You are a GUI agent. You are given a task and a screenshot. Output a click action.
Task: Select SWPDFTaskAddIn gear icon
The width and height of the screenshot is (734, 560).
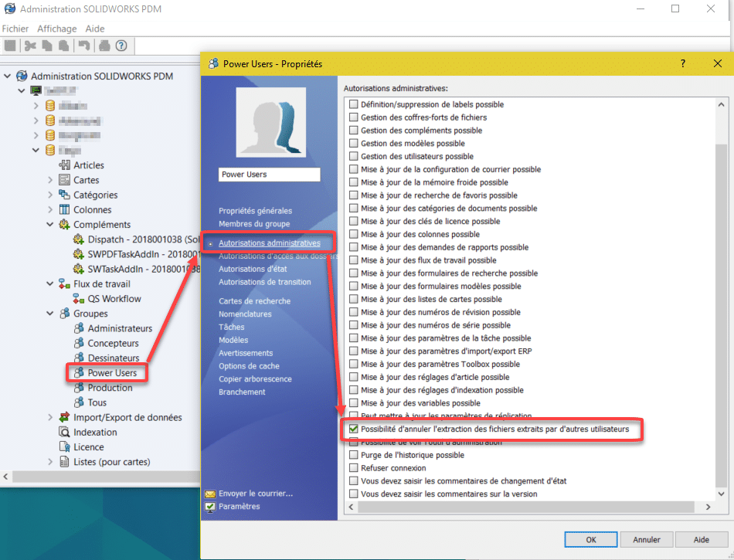[x=79, y=254]
